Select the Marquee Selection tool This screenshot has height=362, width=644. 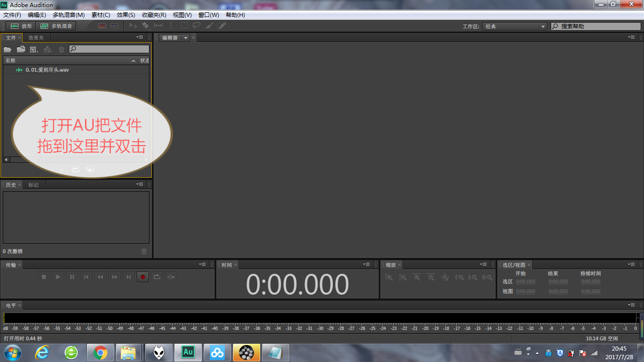click(184, 26)
